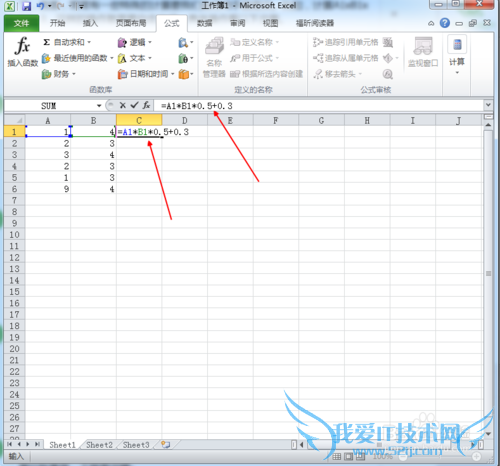This screenshot has width=500, height=466.
Task: Expand the Name Box dropdown arrow
Action: click(99, 106)
